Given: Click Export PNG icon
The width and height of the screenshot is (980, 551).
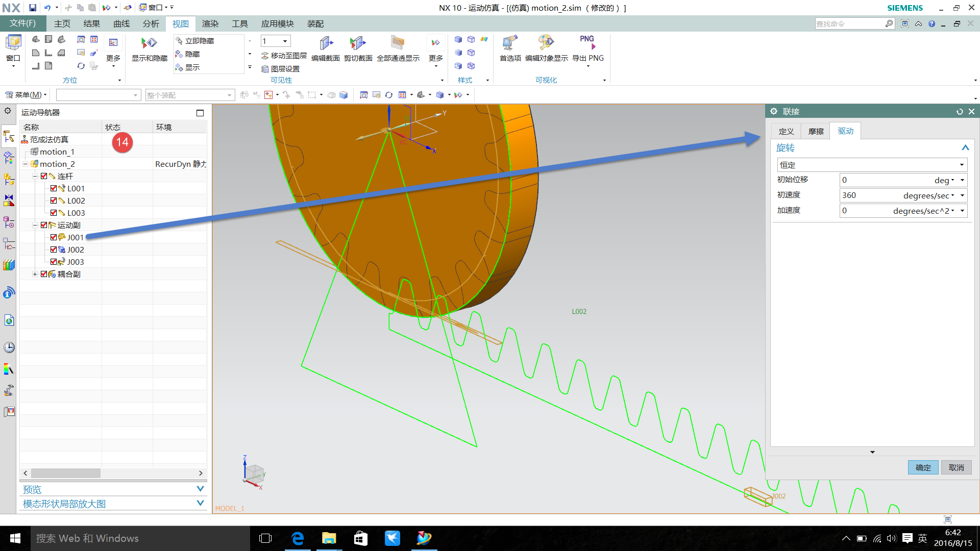Looking at the screenshot, I should 587,49.
